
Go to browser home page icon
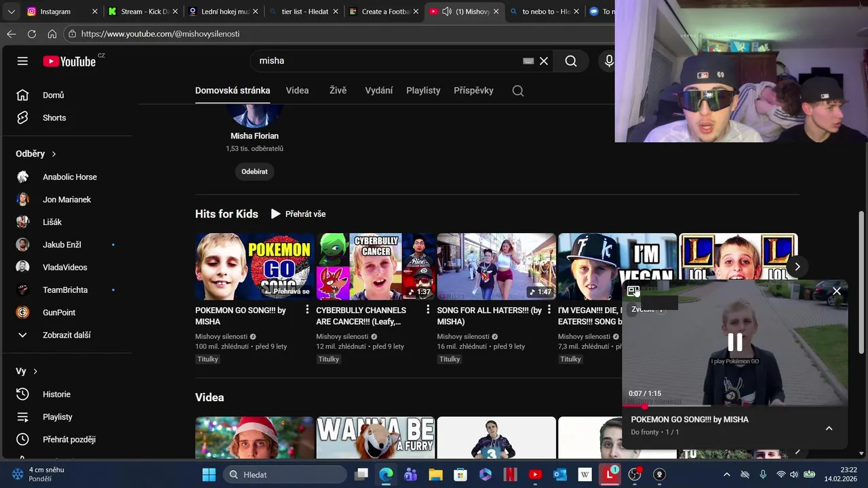click(52, 34)
